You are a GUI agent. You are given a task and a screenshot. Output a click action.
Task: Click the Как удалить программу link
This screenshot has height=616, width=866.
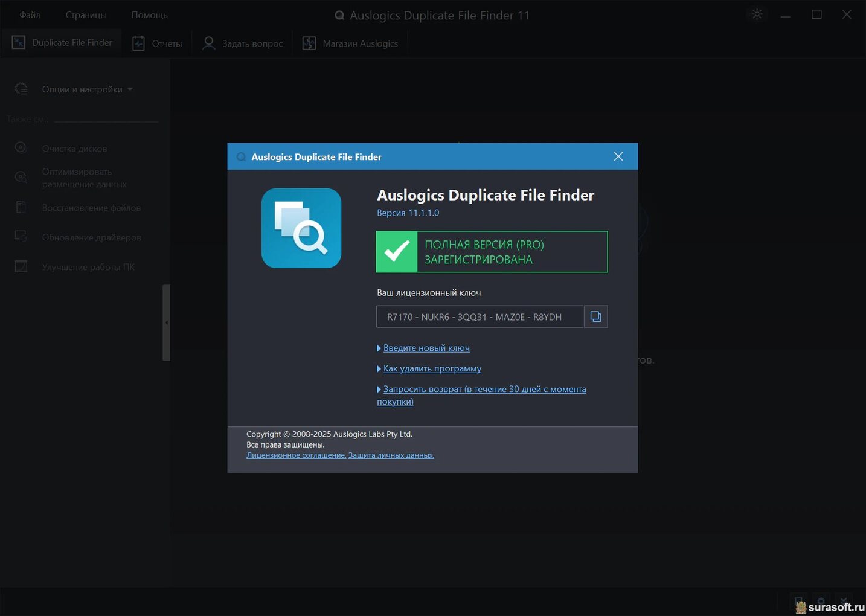pos(432,368)
